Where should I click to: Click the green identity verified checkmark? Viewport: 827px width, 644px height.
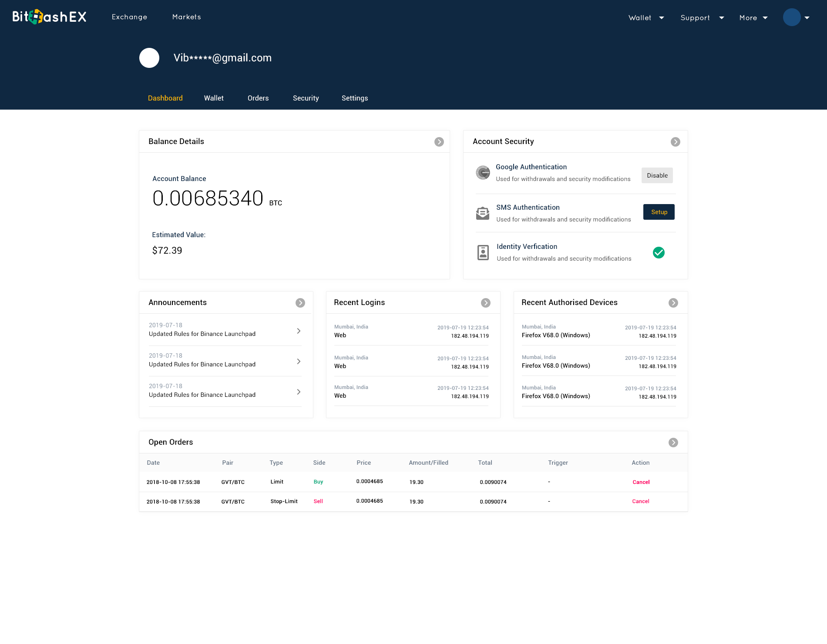click(659, 252)
